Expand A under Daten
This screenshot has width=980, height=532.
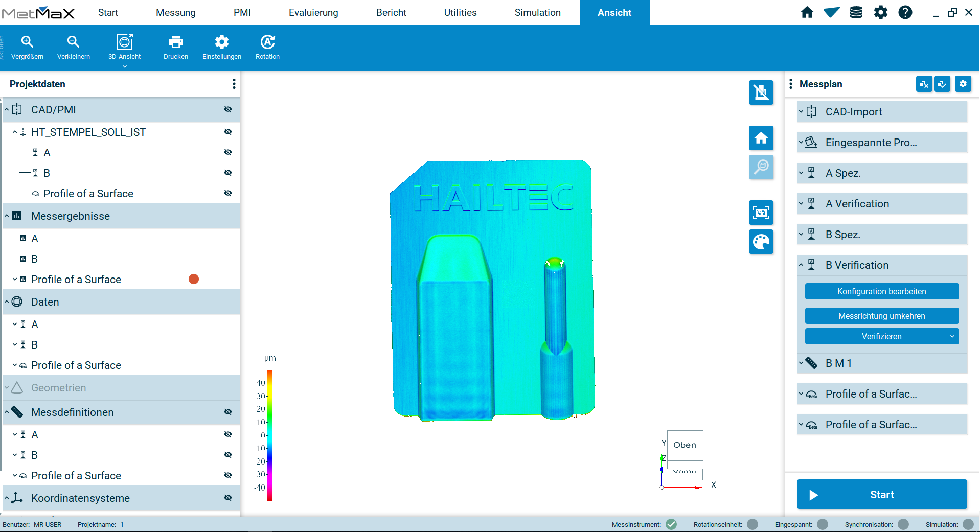coord(15,324)
